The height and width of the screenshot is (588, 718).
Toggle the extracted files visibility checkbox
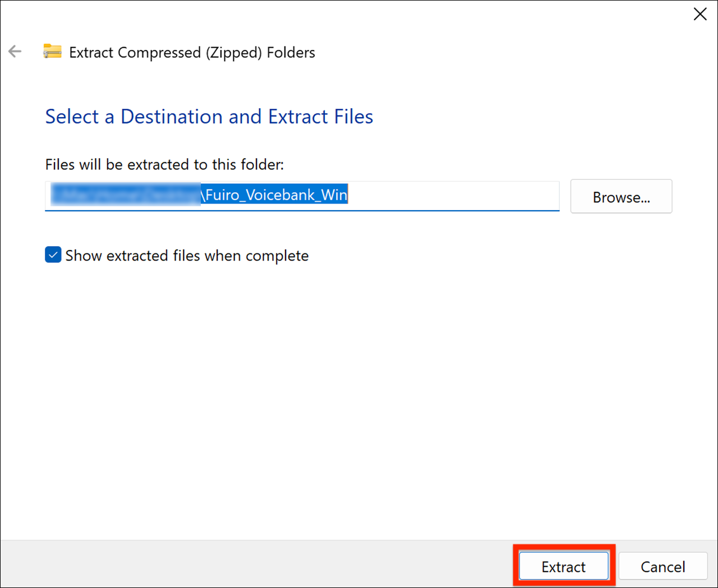(52, 254)
